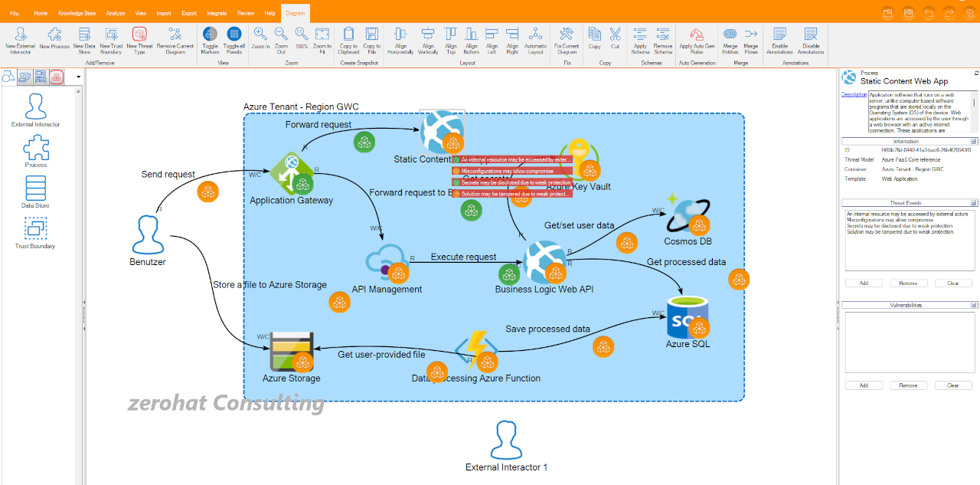980x485 pixels.
Task: Collapse the Information section
Action: point(974,141)
